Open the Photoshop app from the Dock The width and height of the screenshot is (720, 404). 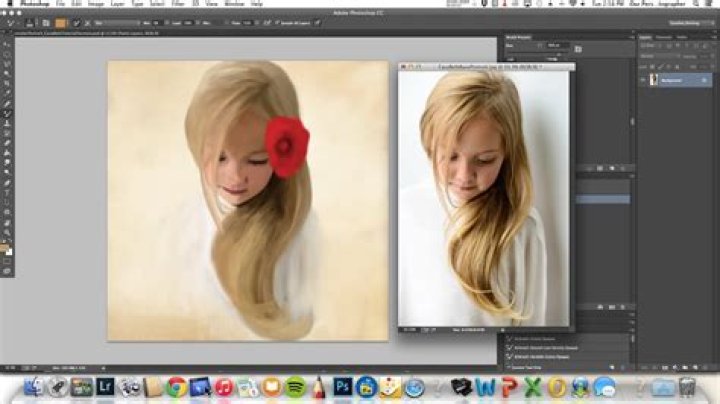point(342,387)
